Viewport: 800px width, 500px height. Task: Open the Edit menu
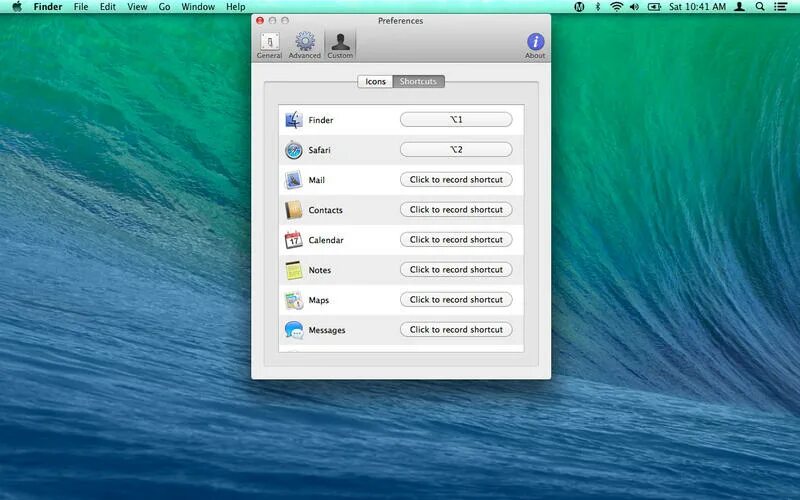click(108, 7)
